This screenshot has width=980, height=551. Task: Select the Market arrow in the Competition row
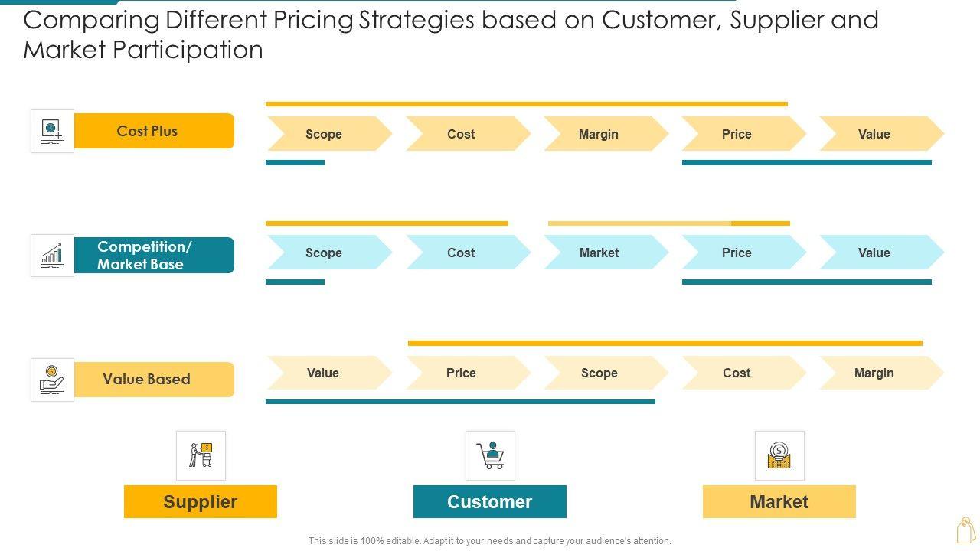[599, 253]
